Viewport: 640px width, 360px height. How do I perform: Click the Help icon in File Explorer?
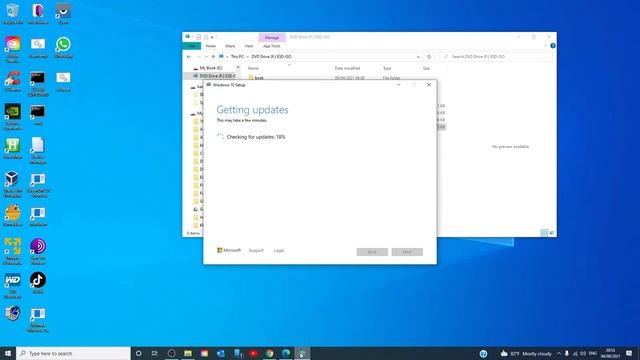553,46
